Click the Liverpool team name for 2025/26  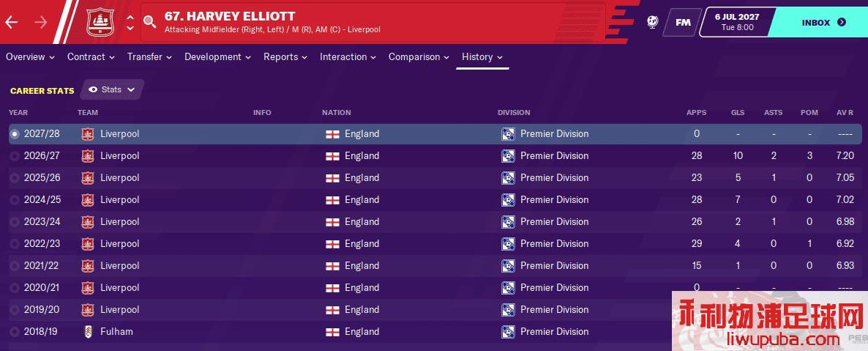click(x=119, y=178)
